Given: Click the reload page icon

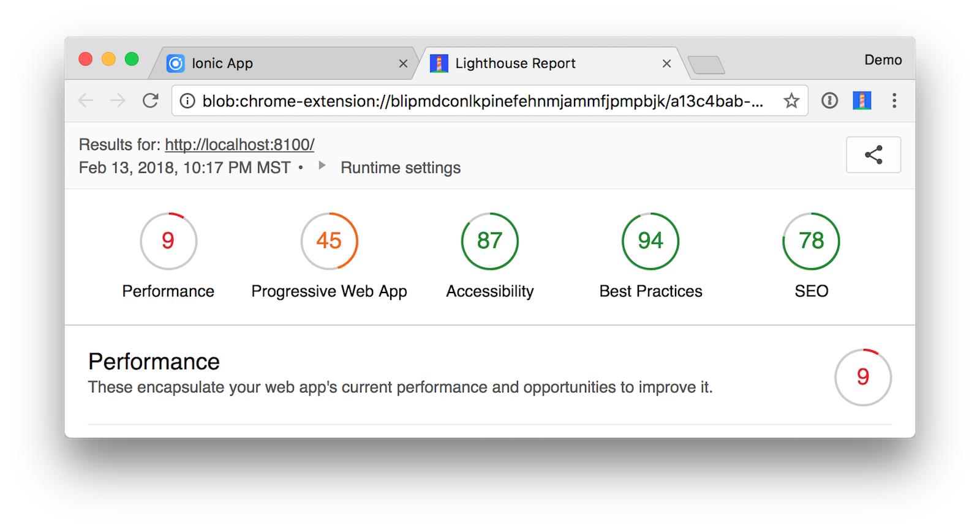Looking at the screenshot, I should tap(151, 100).
